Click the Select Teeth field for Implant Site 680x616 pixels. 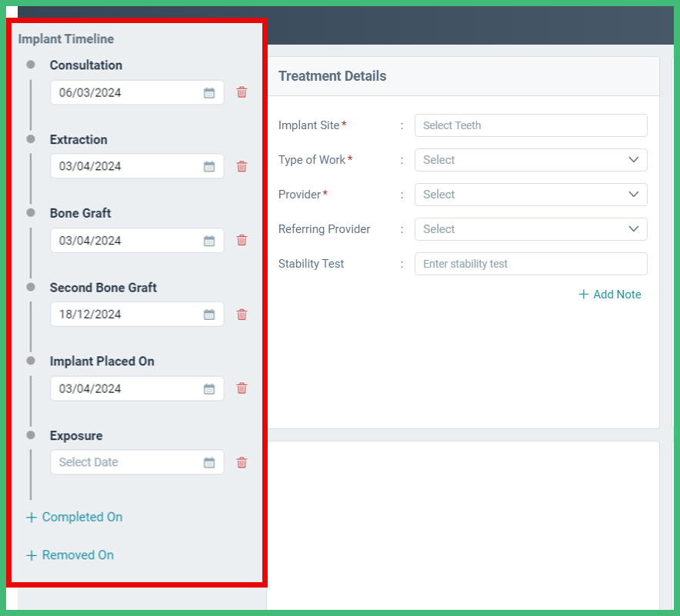[x=531, y=125]
